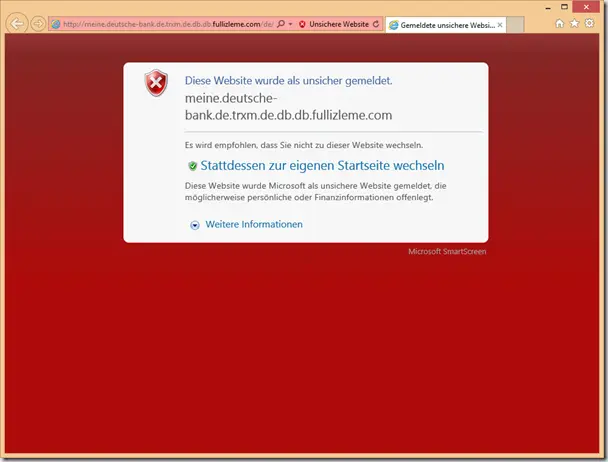The width and height of the screenshot is (608, 462).
Task: Select the Gemeldete unsichere Website tab
Action: click(x=446, y=25)
